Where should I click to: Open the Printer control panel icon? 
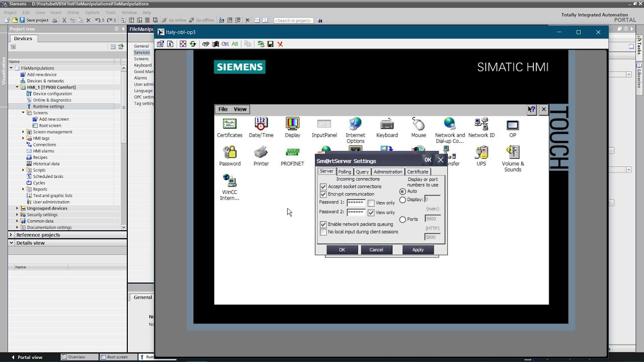(261, 156)
